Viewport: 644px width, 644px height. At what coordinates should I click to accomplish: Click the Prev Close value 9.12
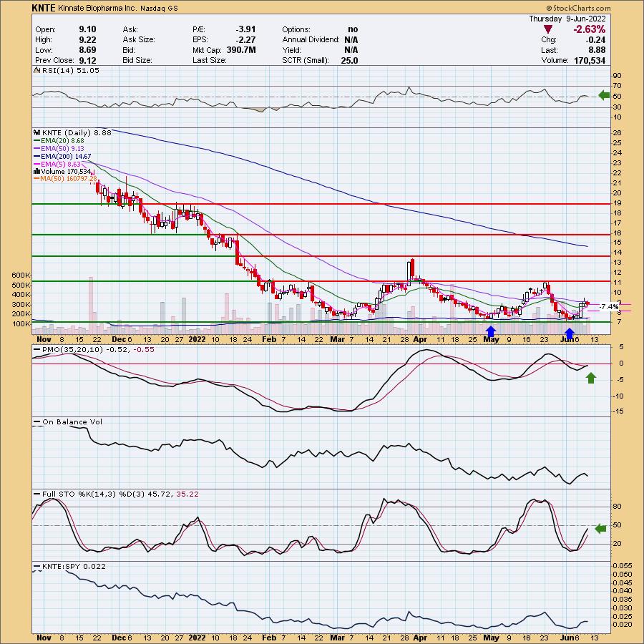click(x=87, y=60)
